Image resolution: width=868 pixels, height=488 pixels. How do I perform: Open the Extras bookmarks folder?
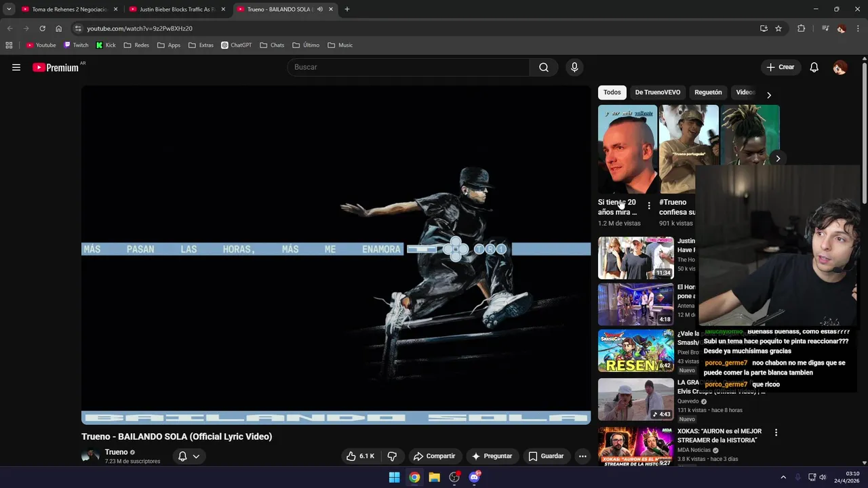coord(201,45)
